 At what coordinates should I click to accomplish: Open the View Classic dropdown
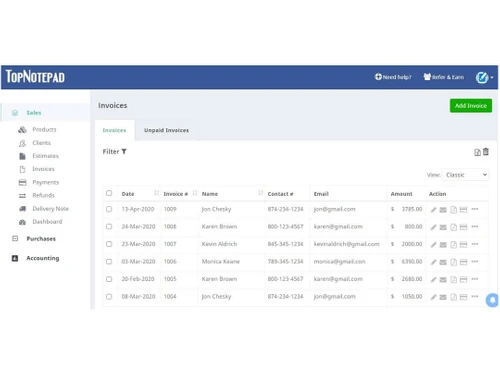click(466, 175)
